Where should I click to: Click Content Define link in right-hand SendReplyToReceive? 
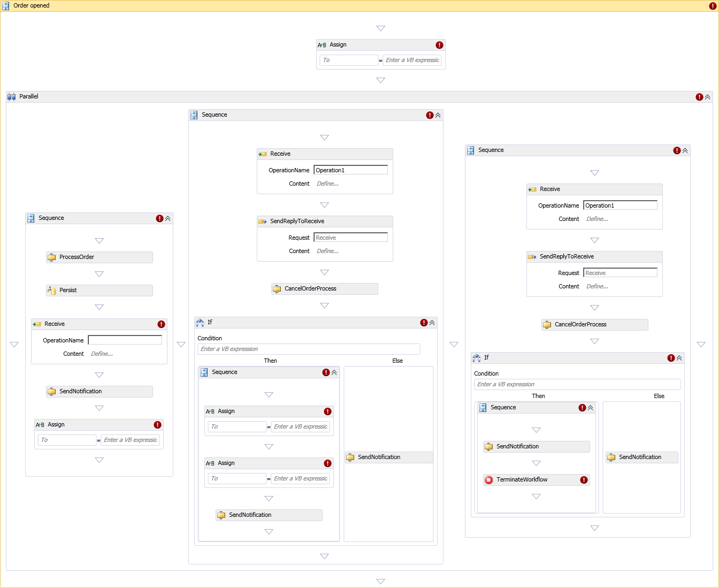tap(597, 286)
